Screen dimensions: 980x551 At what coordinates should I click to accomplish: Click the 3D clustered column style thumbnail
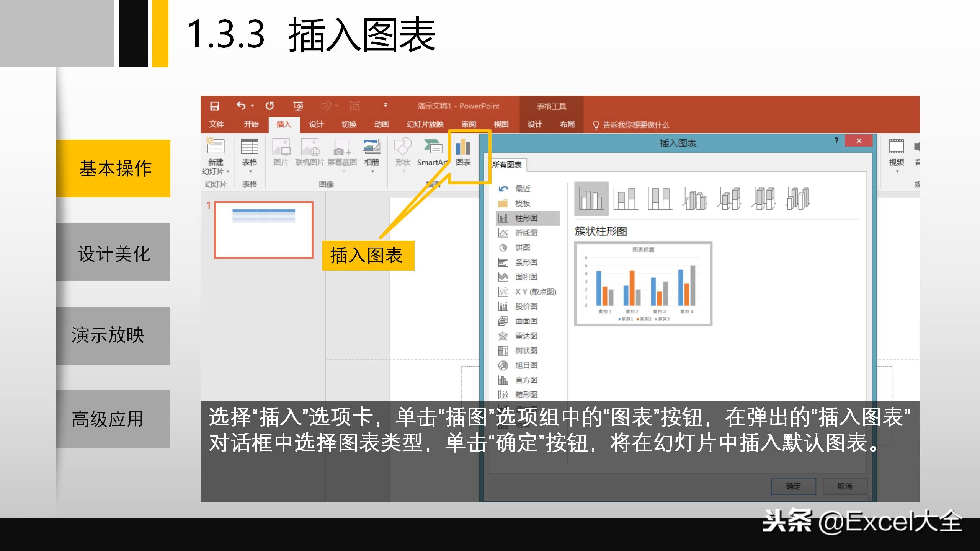click(x=696, y=200)
